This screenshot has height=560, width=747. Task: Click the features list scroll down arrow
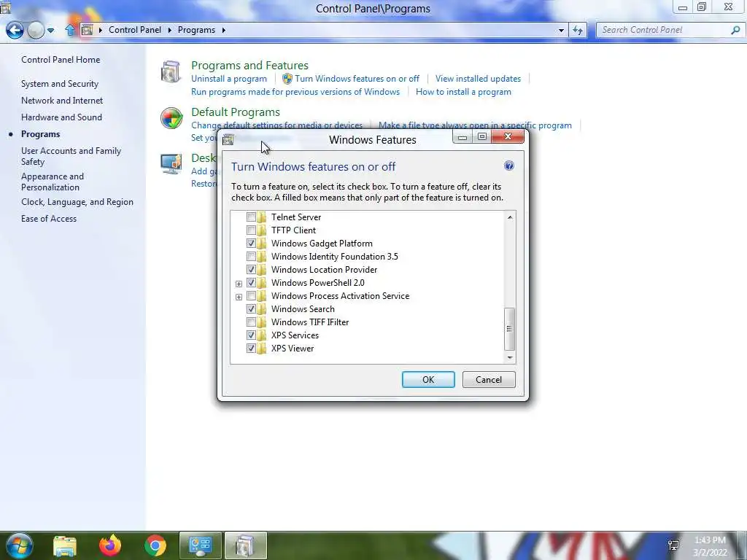click(510, 357)
